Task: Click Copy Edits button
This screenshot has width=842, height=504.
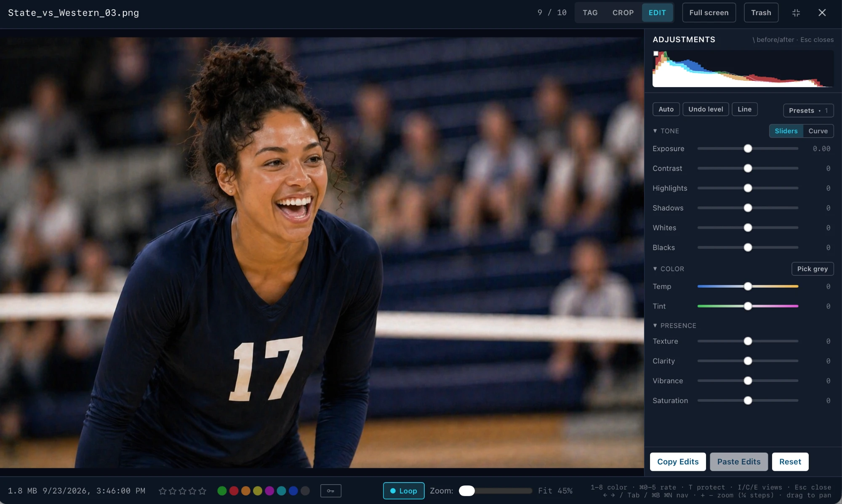Action: [678, 461]
